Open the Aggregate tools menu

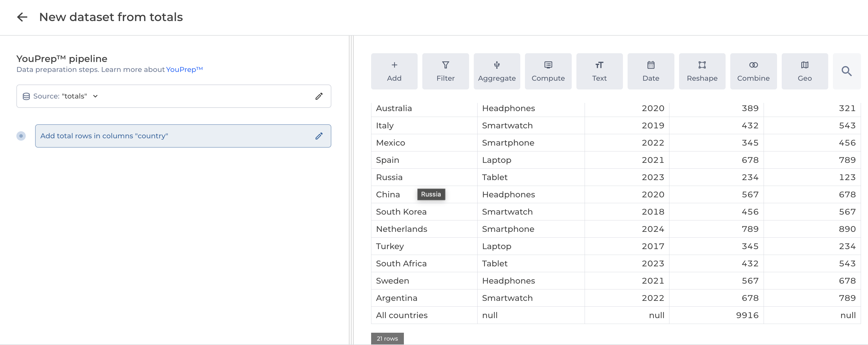click(x=496, y=71)
